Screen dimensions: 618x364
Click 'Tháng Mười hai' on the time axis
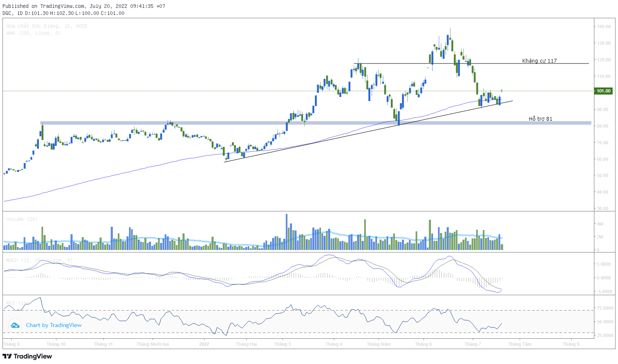pyautogui.click(x=153, y=344)
